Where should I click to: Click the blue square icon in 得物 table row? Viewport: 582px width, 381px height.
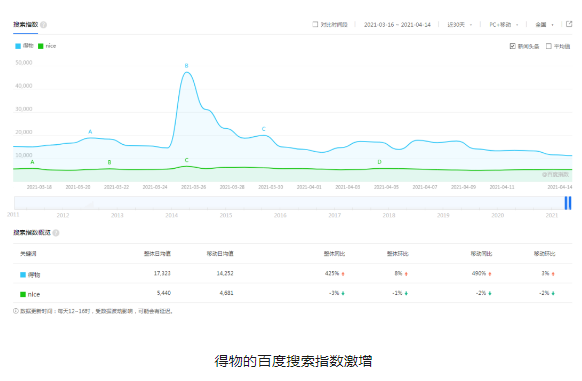[x=23, y=275]
